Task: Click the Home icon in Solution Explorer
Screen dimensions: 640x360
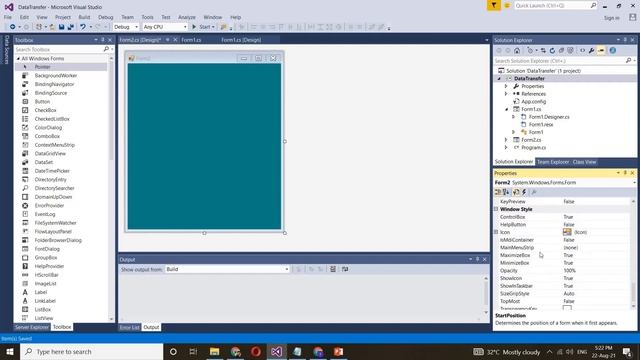Action: [x=517, y=51]
